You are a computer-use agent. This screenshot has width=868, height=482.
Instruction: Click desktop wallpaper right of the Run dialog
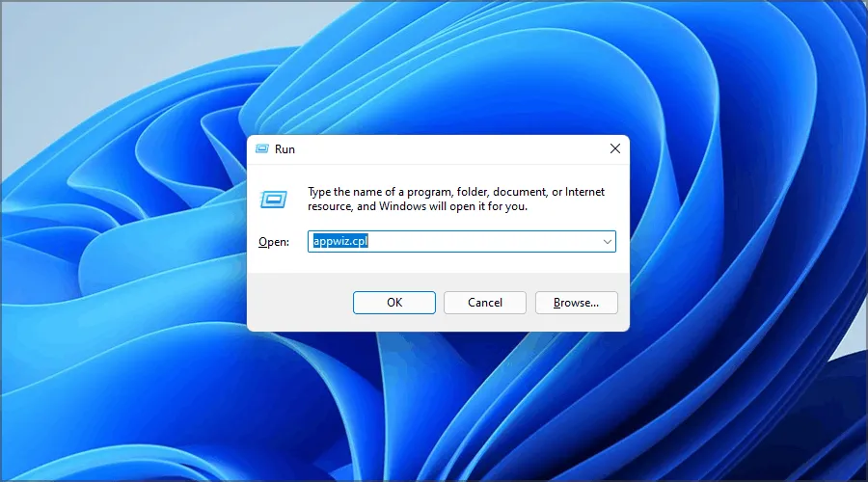point(743,241)
